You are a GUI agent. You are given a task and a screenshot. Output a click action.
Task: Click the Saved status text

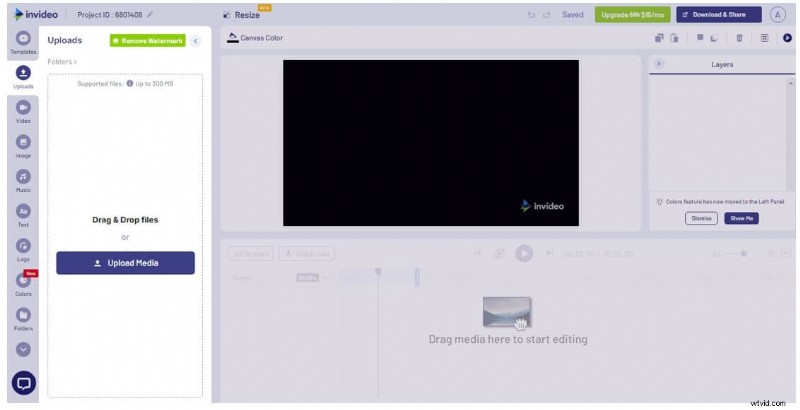click(572, 15)
